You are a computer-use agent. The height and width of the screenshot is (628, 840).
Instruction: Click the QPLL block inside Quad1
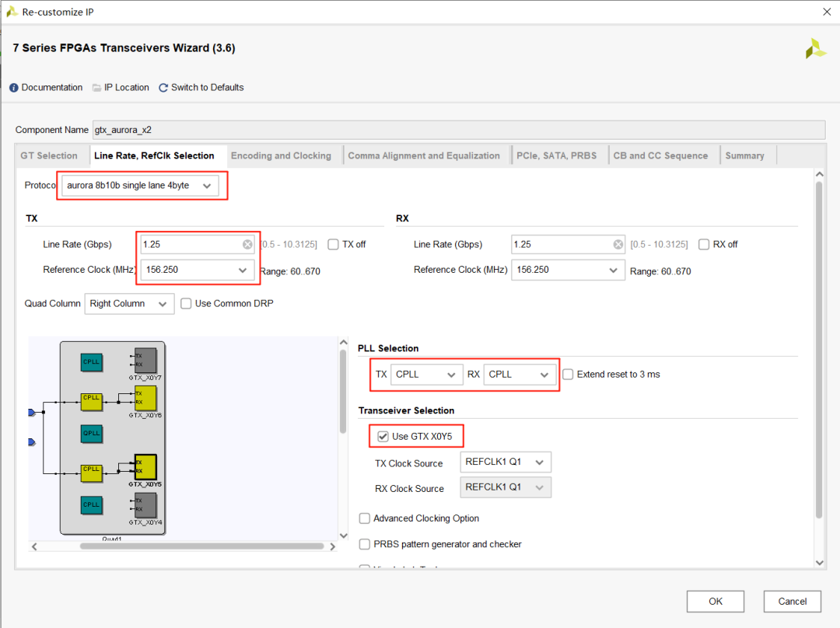(91, 434)
